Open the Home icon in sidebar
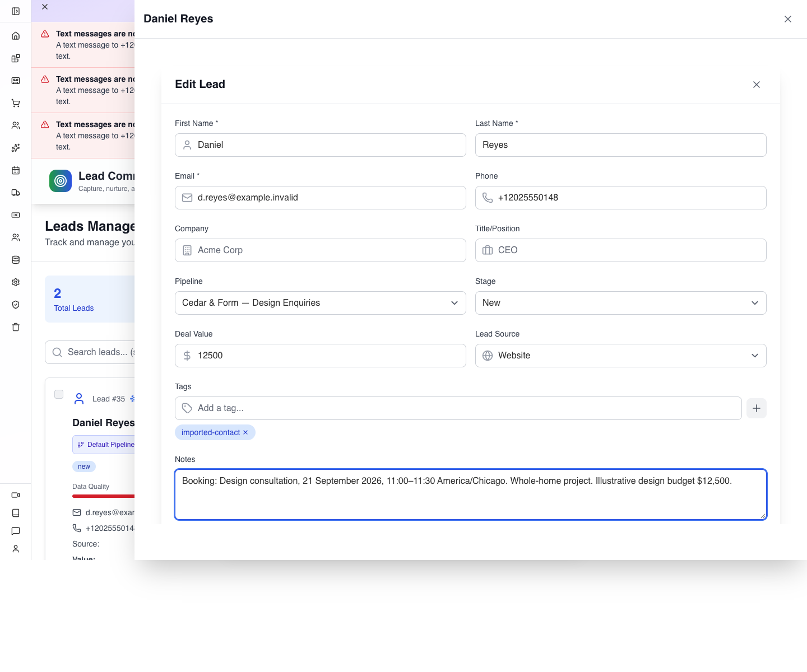The image size is (807, 672). point(16,36)
